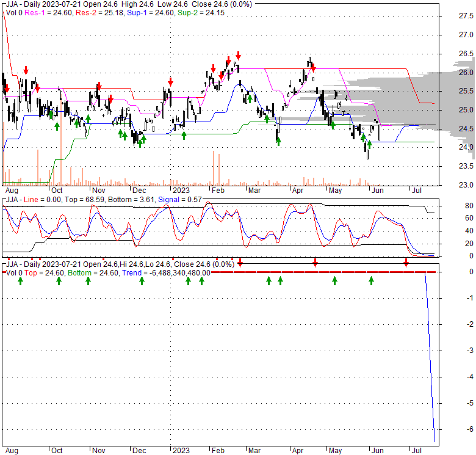Click the 'Res-2 = 25.18' resistance label

pyautogui.click(x=100, y=13)
